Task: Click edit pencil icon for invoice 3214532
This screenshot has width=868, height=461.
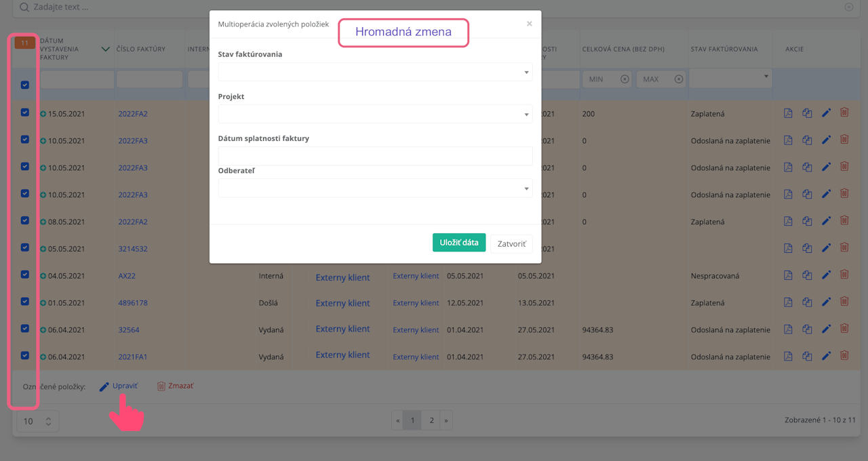Action: point(826,248)
